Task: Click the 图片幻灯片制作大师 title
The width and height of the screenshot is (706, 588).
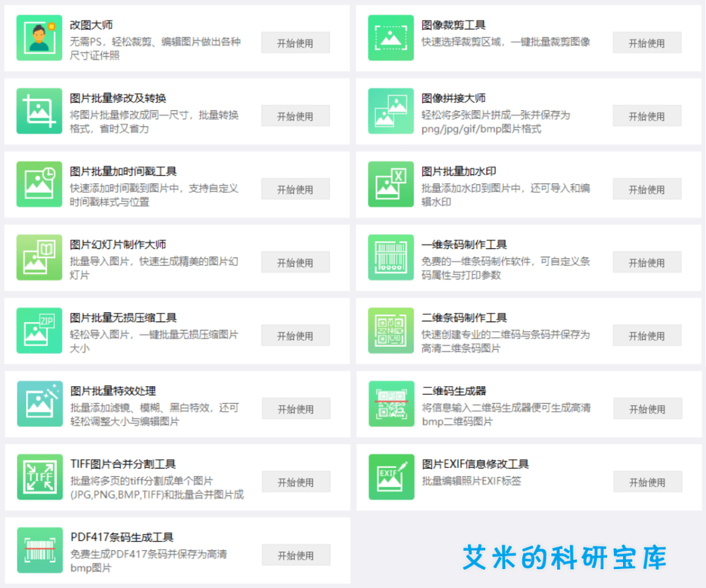Action: click(118, 244)
